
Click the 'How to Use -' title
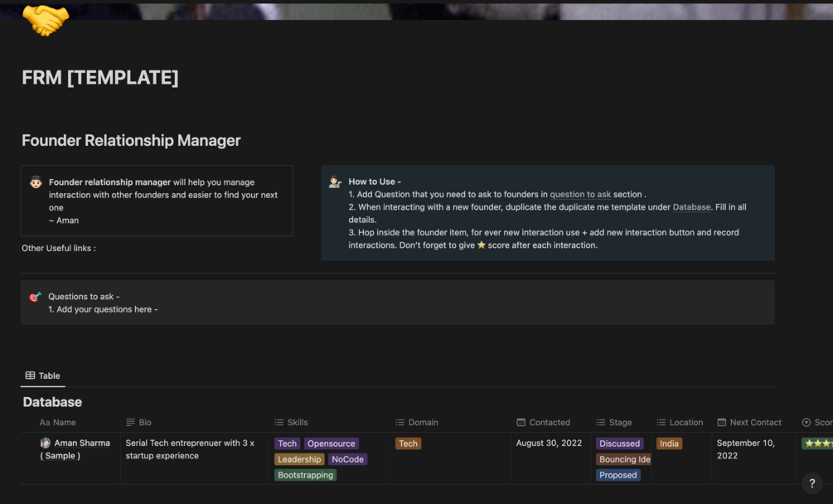click(x=375, y=182)
